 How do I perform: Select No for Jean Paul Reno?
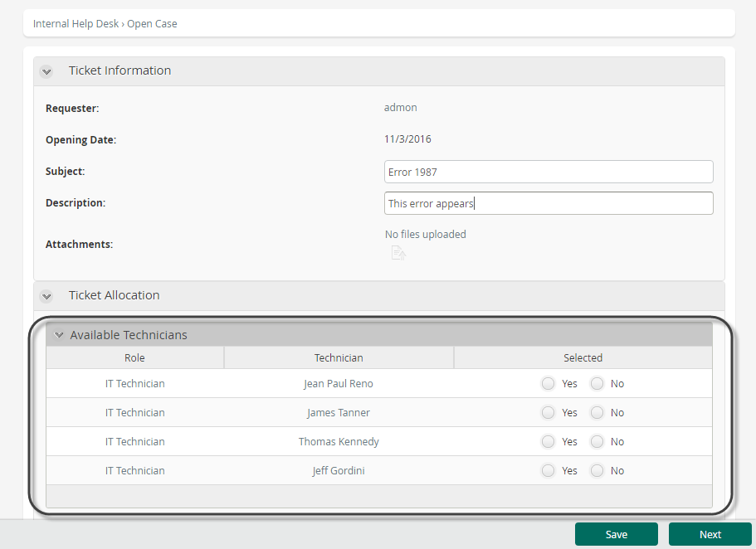click(597, 384)
